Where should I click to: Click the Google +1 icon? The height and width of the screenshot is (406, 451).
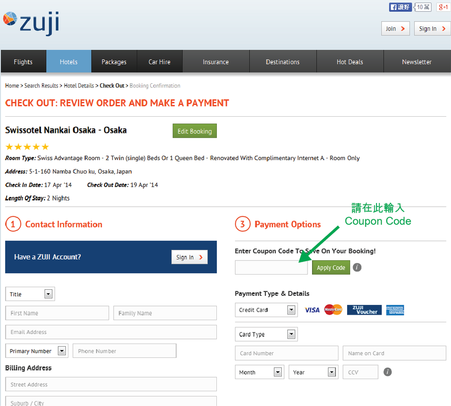point(443,7)
